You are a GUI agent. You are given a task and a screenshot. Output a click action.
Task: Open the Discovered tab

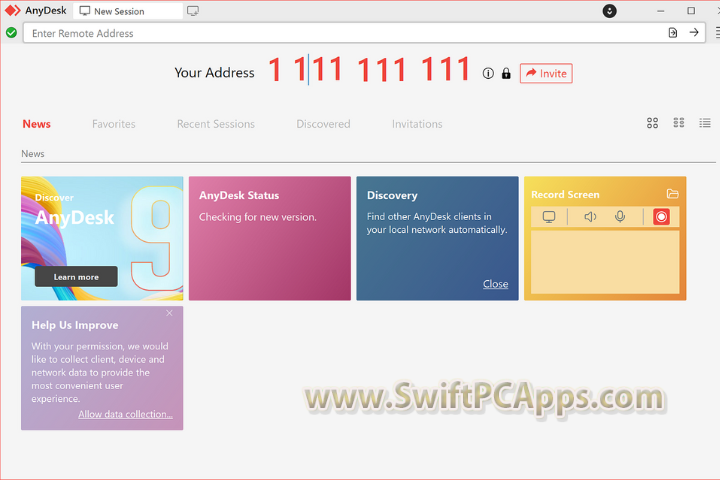pyautogui.click(x=323, y=124)
